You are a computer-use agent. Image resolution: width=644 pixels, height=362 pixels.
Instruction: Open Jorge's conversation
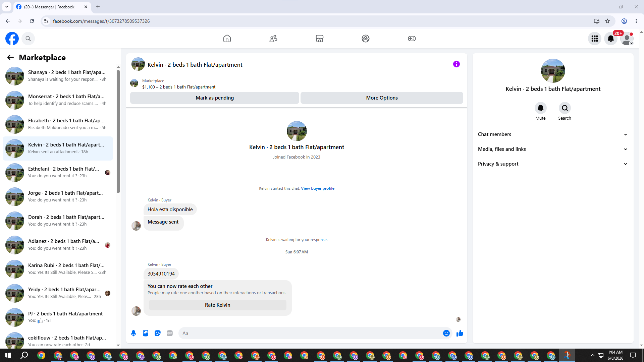[58, 197]
